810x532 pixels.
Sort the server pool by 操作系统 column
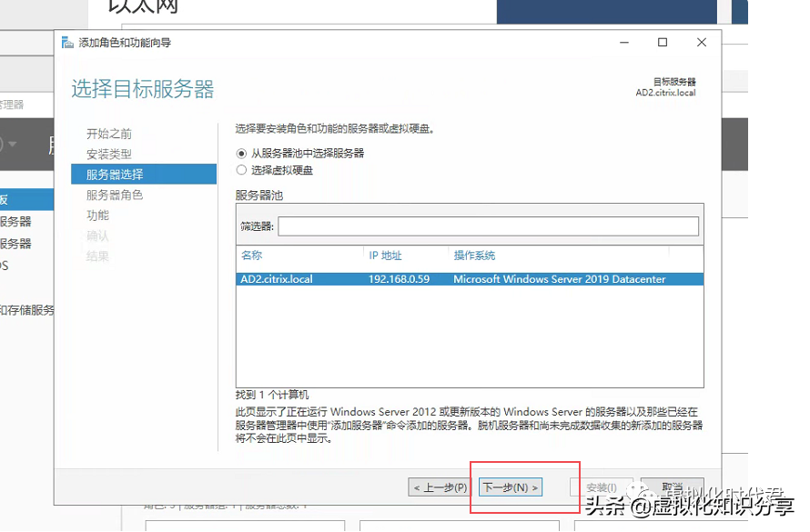474,255
